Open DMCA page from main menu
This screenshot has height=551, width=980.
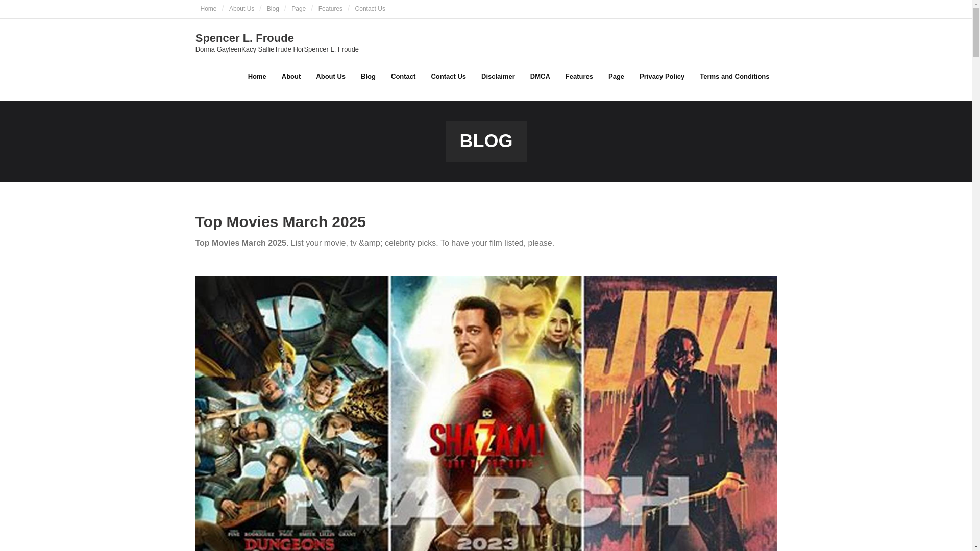(540, 77)
